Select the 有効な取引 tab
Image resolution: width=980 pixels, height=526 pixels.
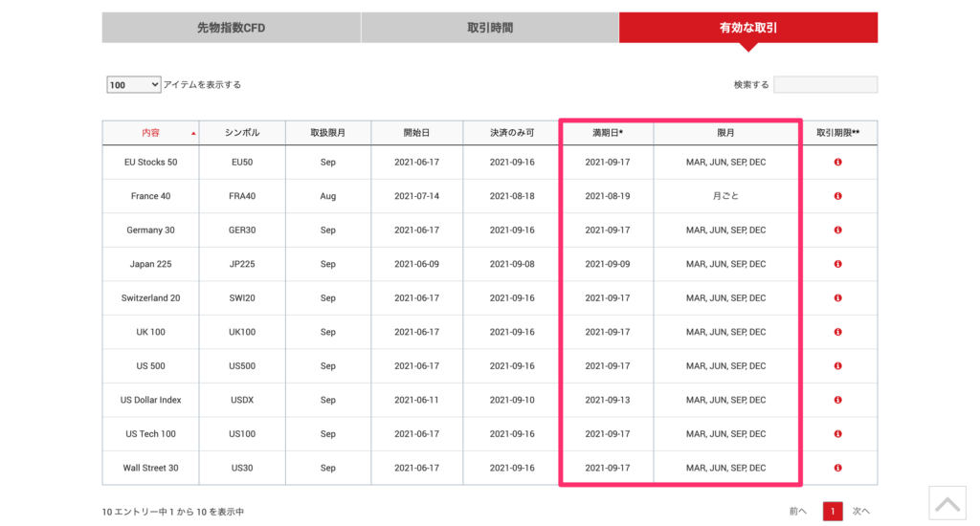[748, 28]
